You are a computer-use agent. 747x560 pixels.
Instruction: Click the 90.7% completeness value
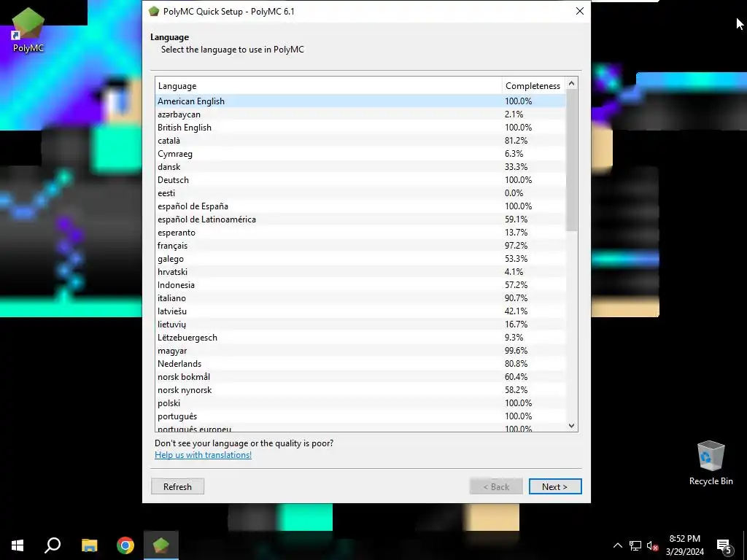pos(516,298)
